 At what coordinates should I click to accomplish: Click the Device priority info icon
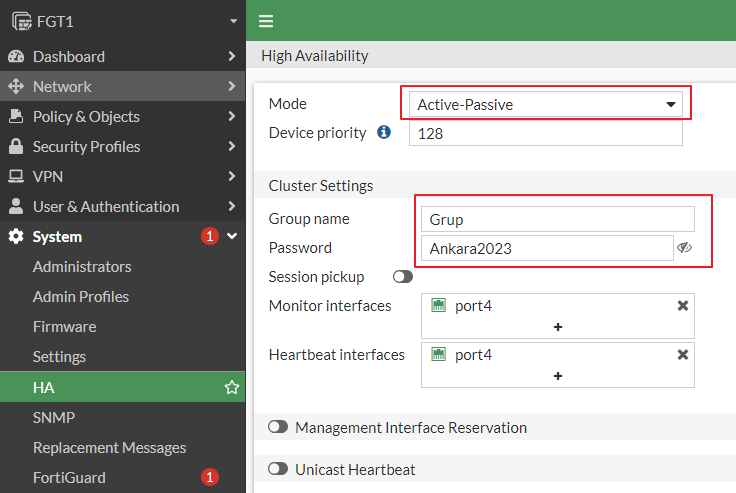[x=383, y=132]
